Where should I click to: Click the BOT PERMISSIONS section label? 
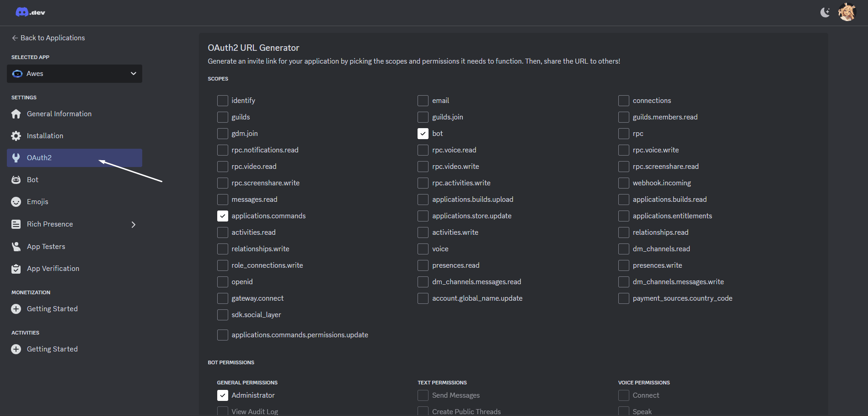231,362
